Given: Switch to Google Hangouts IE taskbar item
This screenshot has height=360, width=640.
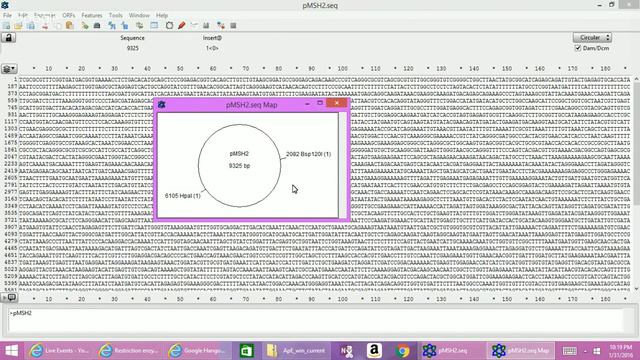Looking at the screenshot, I should [x=198, y=351].
